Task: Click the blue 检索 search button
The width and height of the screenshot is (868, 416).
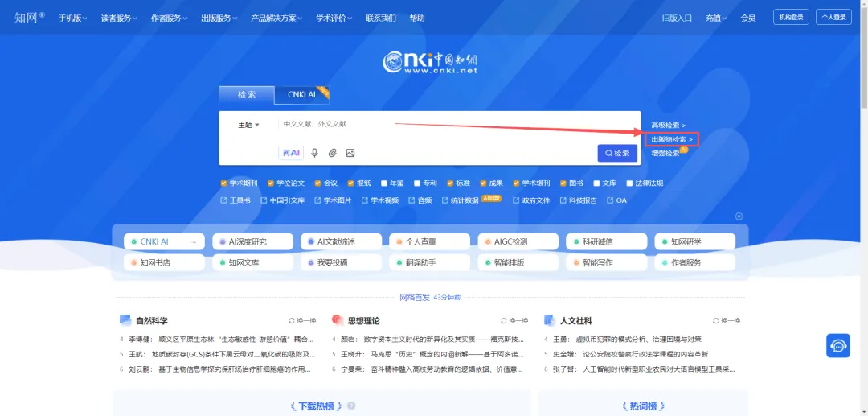Action: tap(617, 154)
